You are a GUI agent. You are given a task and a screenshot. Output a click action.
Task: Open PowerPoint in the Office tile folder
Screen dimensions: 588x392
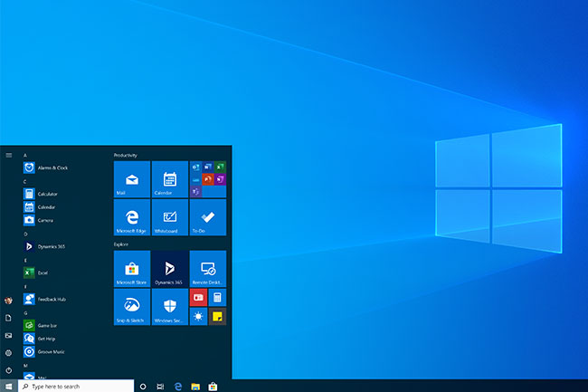tap(208, 179)
